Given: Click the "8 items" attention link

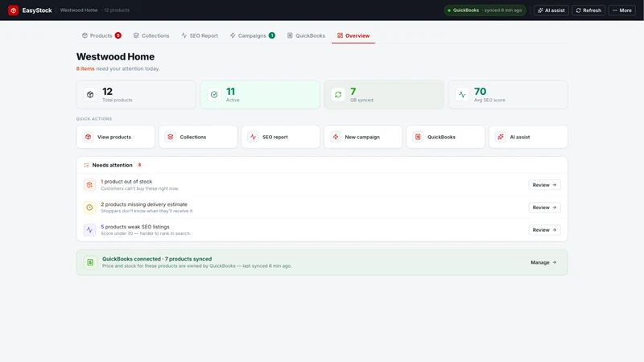Looking at the screenshot, I should coord(85,68).
